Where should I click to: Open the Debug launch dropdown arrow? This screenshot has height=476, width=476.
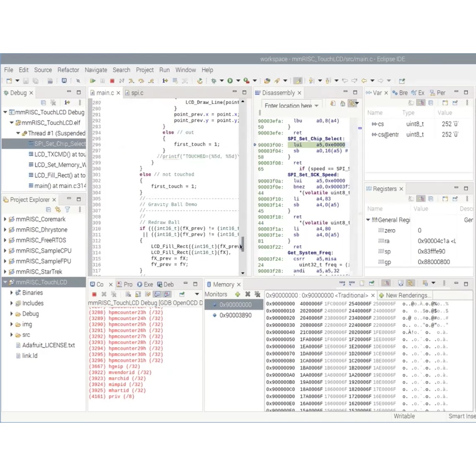(x=221, y=81)
